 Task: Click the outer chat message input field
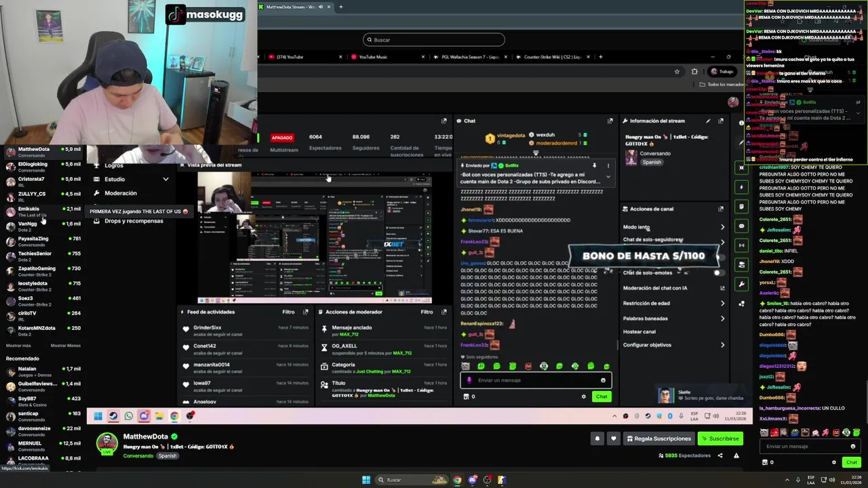click(x=810, y=446)
